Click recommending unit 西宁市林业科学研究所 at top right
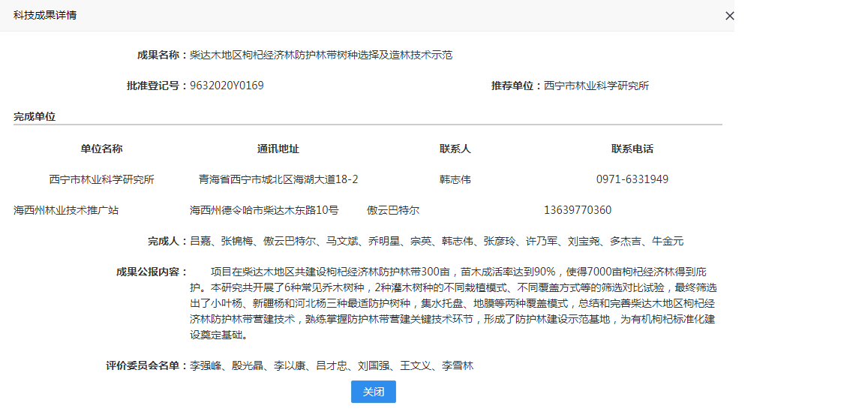Screen dimensions: 868x412 coord(596,86)
